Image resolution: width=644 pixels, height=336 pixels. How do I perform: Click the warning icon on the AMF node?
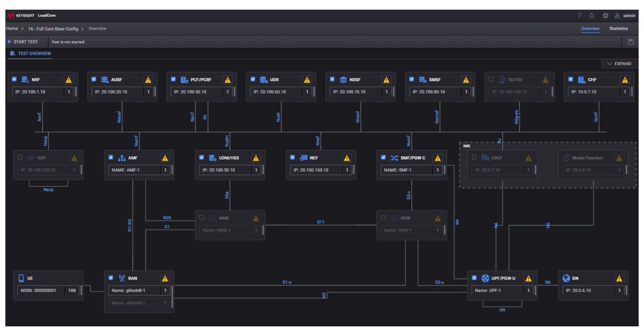click(x=165, y=158)
